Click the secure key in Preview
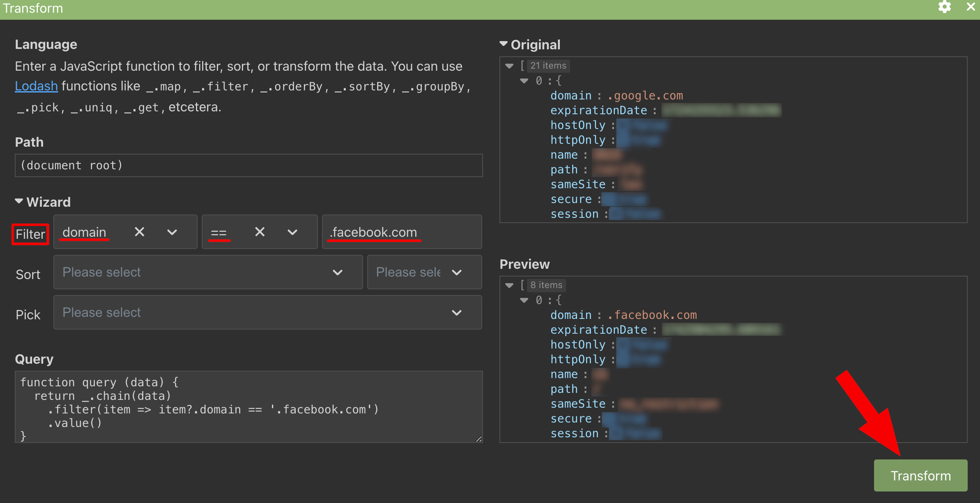This screenshot has height=503, width=980. point(571,418)
